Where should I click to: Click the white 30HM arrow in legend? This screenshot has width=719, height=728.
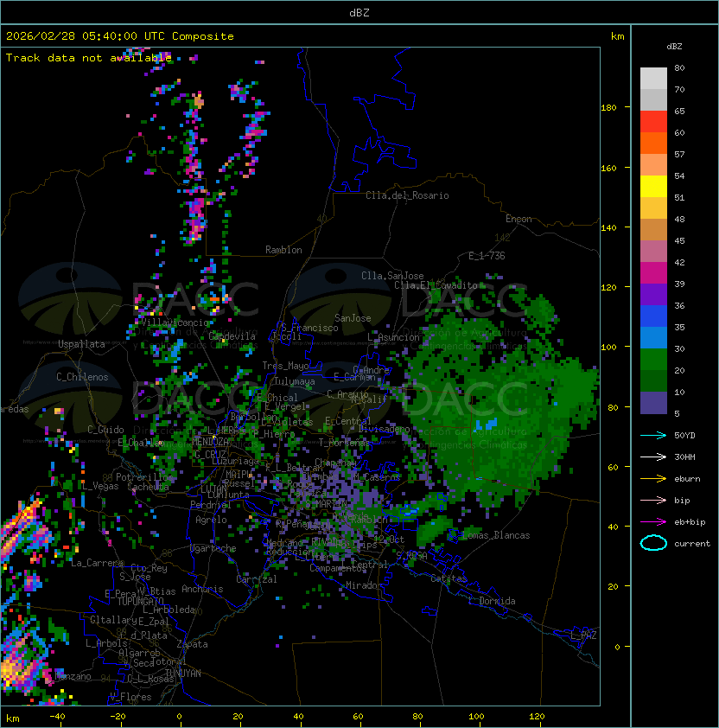click(x=653, y=457)
